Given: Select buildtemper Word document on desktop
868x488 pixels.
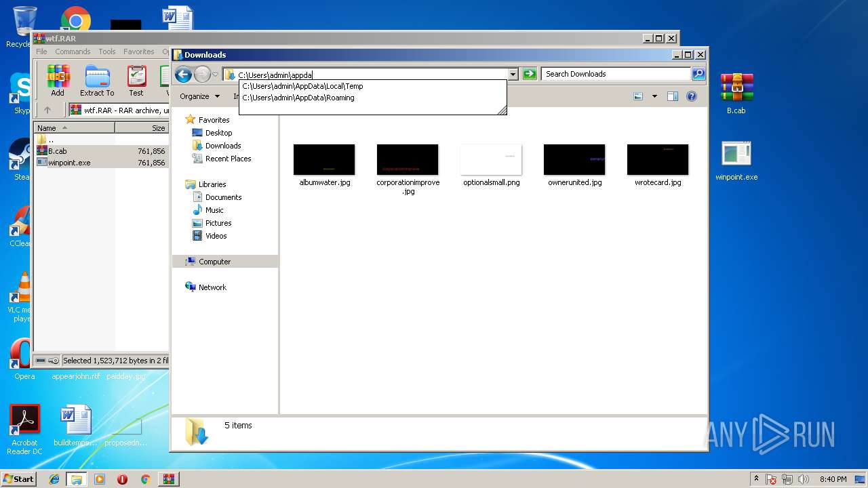Looking at the screenshot, I should pyautogui.click(x=75, y=426).
